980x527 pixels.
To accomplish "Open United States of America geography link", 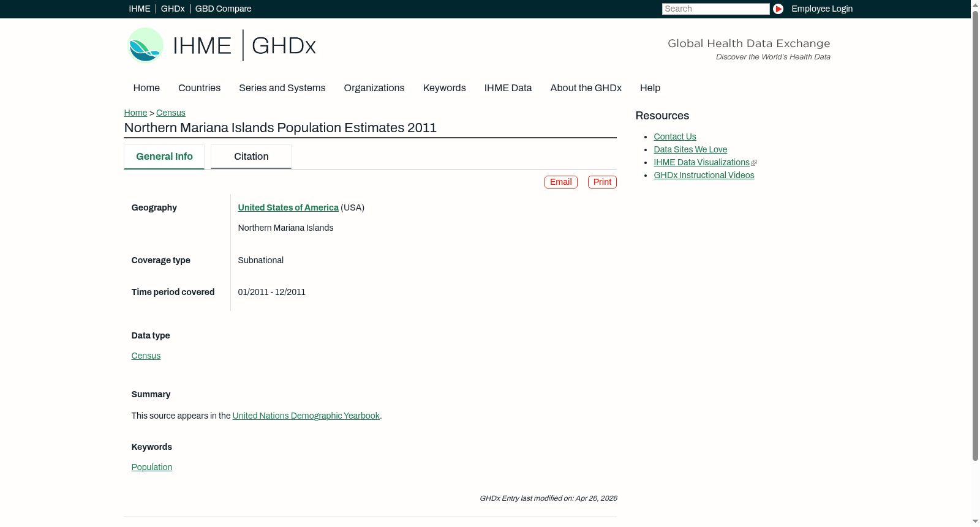I will click(x=288, y=207).
